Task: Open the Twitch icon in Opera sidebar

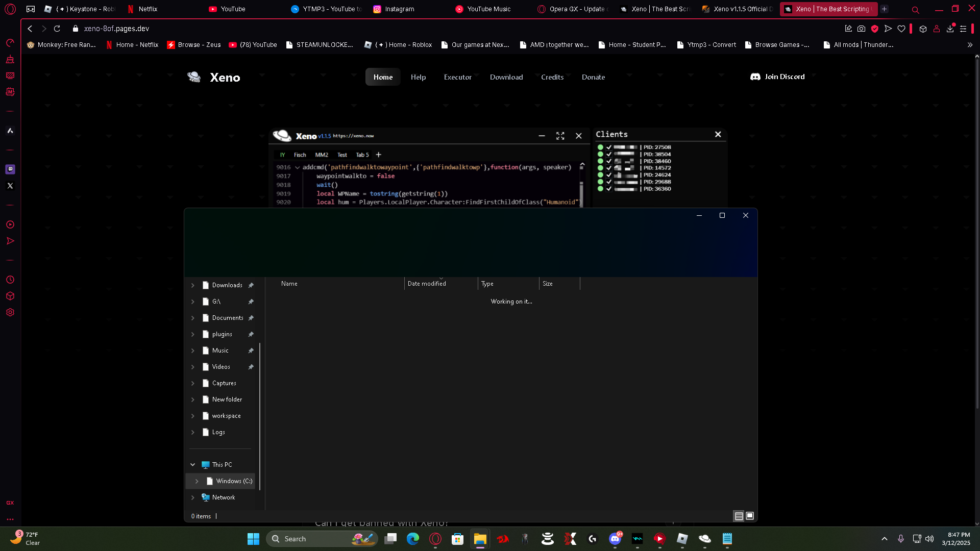Action: click(10, 169)
